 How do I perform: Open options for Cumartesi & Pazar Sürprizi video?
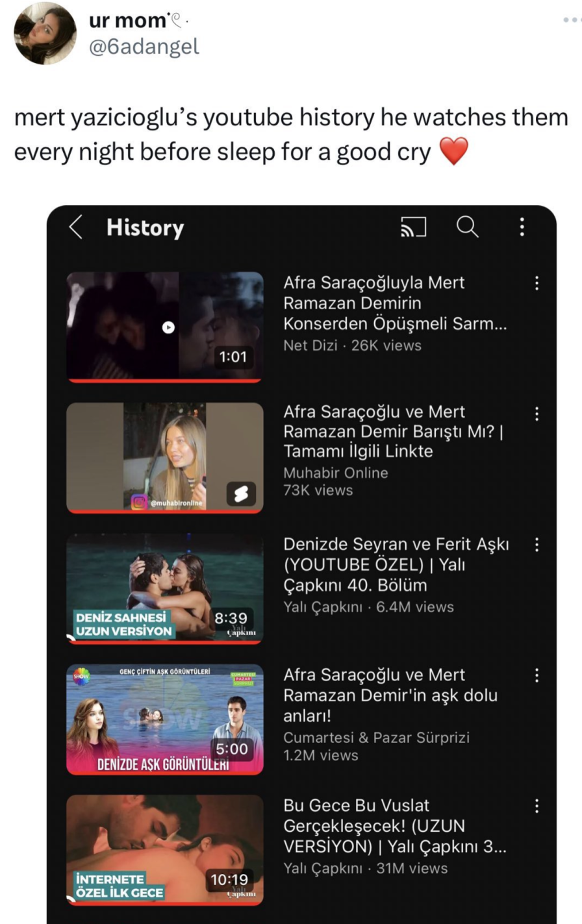tap(537, 675)
